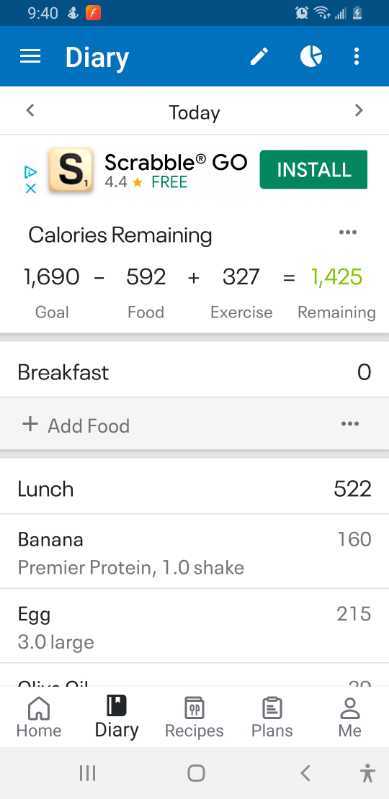Screen dimensions: 389x799
Task: Go to next day arrow
Action: pos(359,110)
